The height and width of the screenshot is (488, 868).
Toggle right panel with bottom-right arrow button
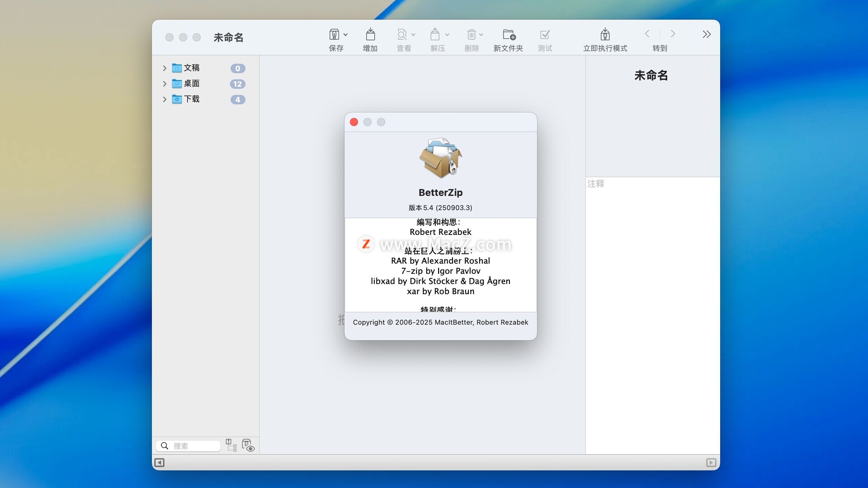click(711, 463)
